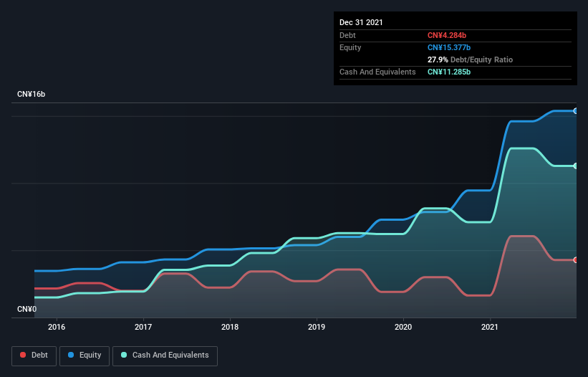Click the Debt value CN¥4.284b

pyautogui.click(x=447, y=35)
